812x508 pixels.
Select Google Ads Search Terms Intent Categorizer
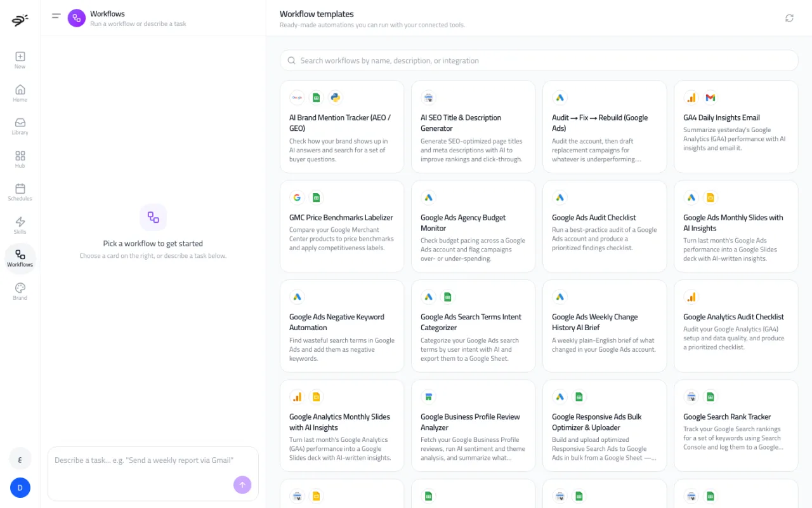[473, 326]
